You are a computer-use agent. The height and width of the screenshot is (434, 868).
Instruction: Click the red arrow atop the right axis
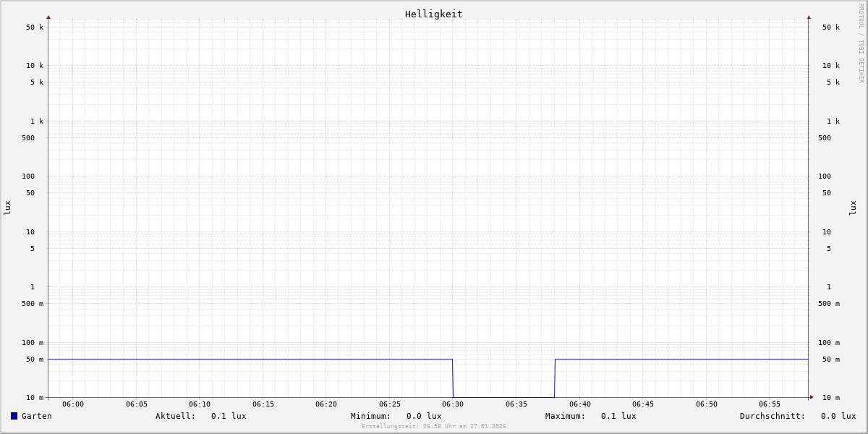point(809,17)
